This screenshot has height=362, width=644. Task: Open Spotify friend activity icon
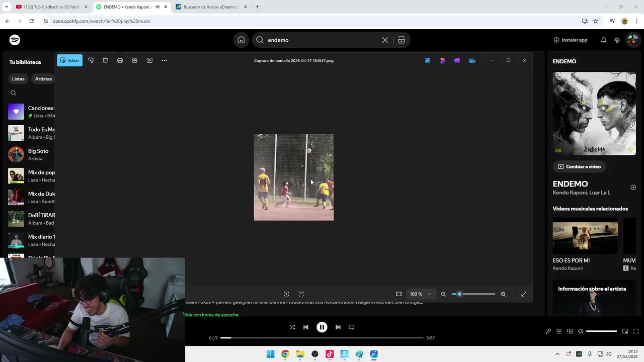[x=617, y=40]
